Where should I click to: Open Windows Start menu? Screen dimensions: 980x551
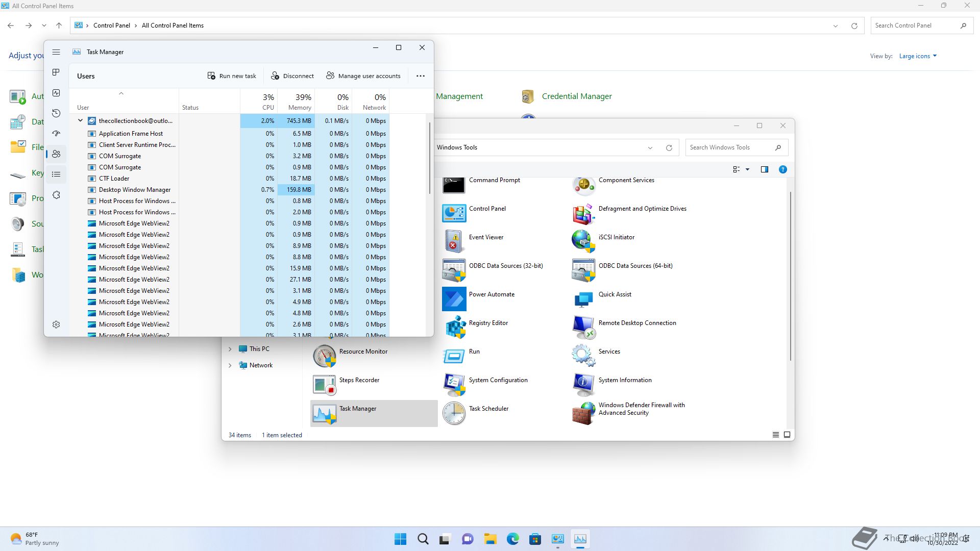tap(401, 539)
